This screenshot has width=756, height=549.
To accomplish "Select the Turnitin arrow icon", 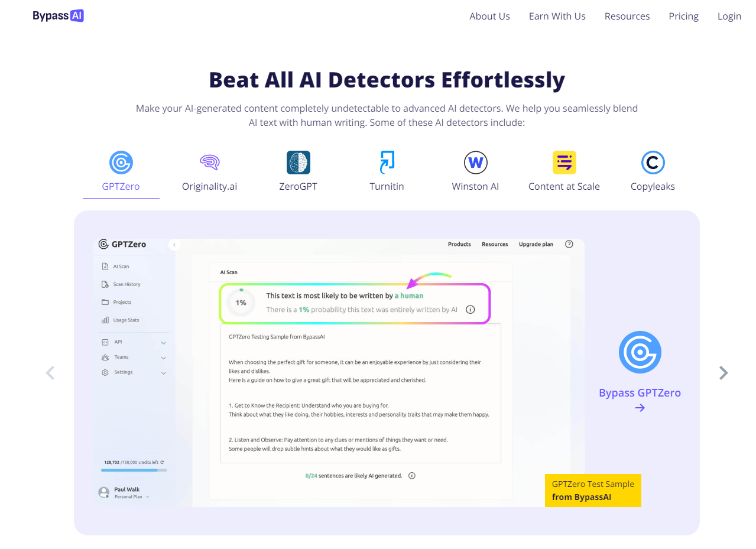I will [x=387, y=163].
